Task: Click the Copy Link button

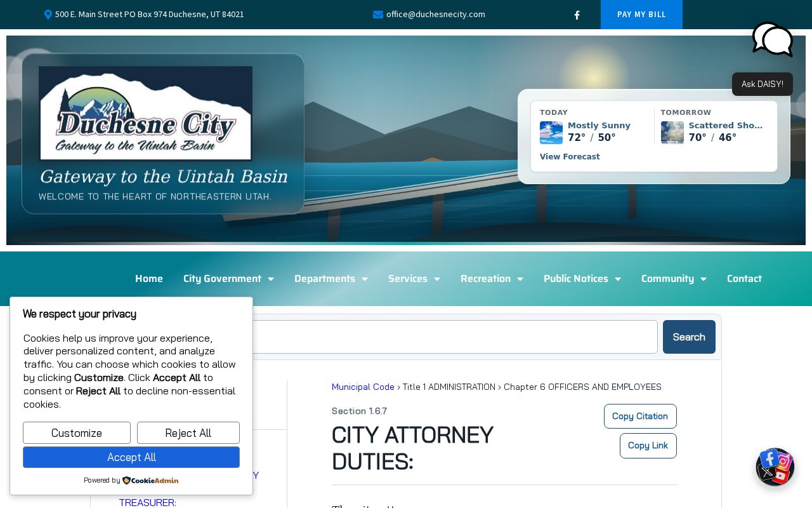Action: click(x=648, y=446)
